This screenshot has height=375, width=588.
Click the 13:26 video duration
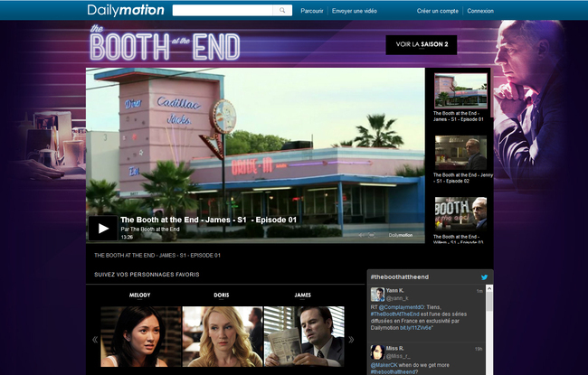tap(127, 237)
